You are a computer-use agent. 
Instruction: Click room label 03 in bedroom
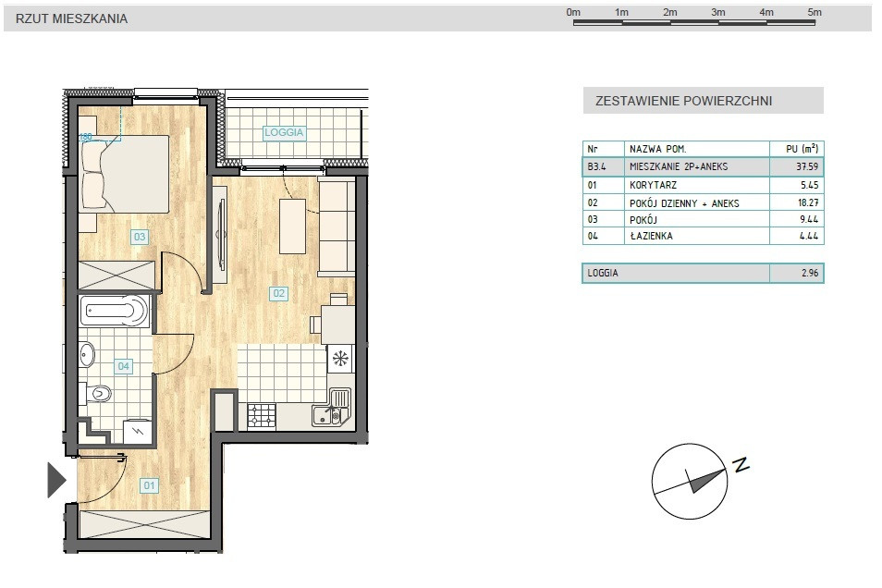(x=140, y=237)
